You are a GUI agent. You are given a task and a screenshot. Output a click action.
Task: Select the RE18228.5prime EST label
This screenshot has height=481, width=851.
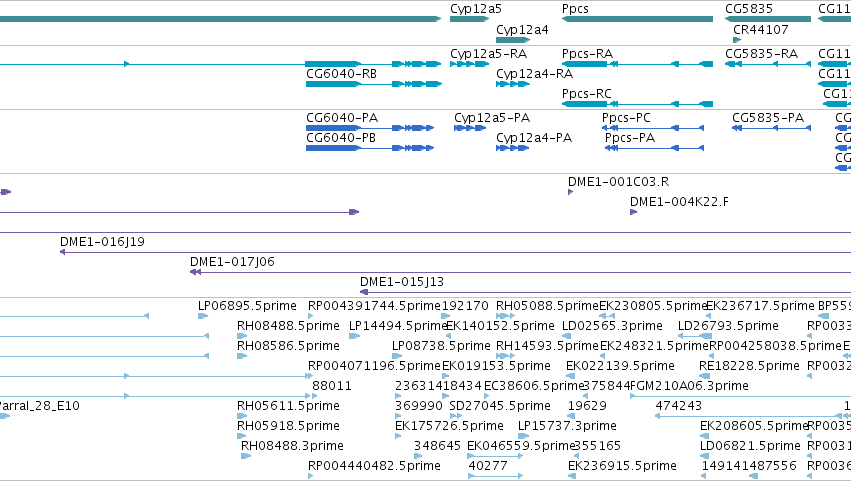(x=750, y=366)
